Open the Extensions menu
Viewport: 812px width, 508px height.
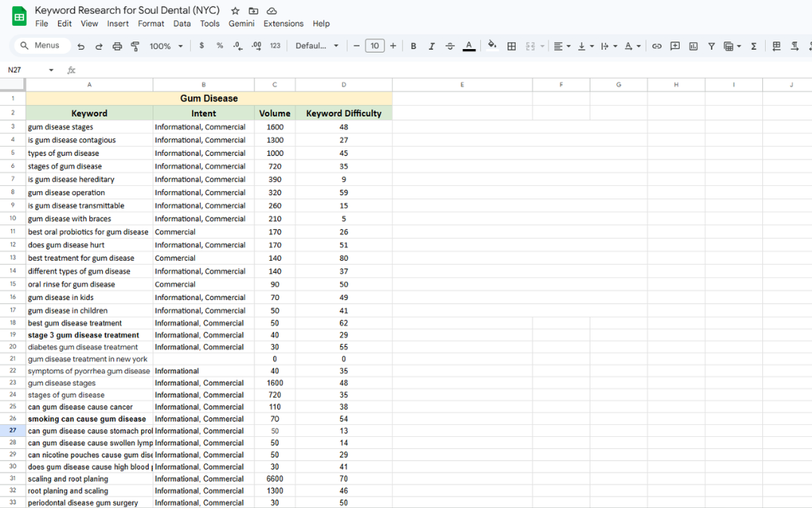point(283,23)
